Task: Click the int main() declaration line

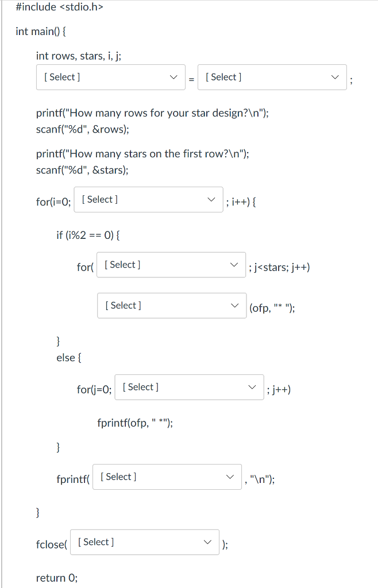Action: click(x=40, y=31)
